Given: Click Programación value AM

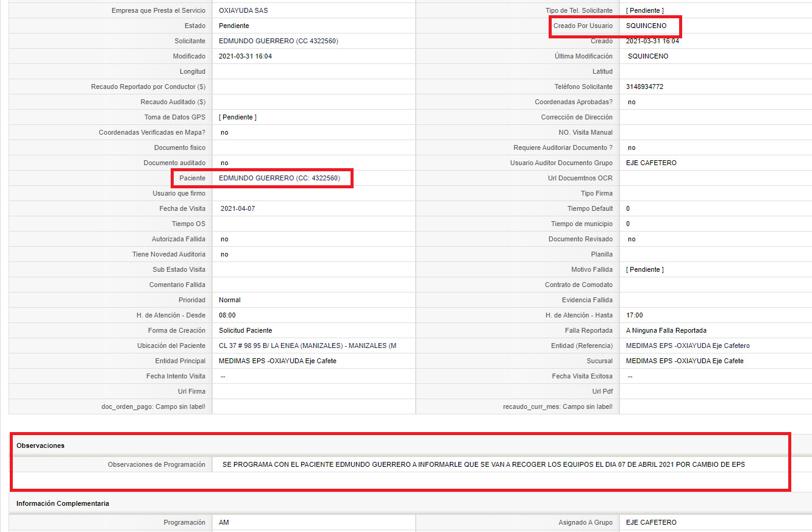Looking at the screenshot, I should click(224, 522).
